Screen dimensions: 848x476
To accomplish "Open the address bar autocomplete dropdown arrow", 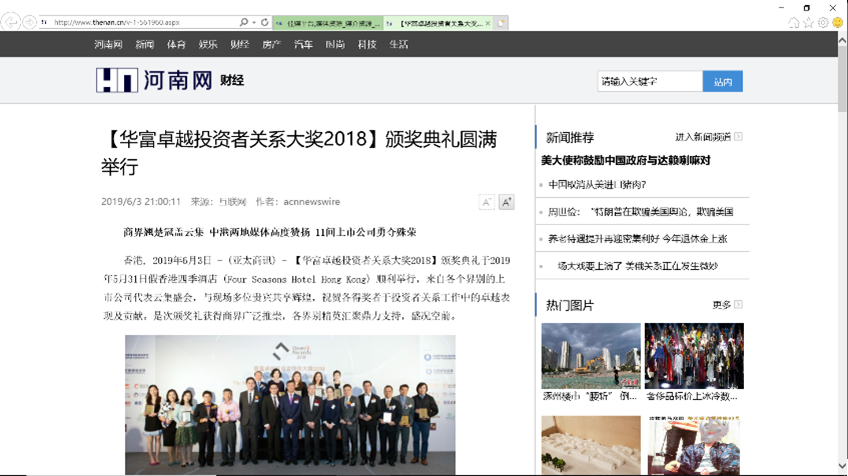I will (x=254, y=22).
